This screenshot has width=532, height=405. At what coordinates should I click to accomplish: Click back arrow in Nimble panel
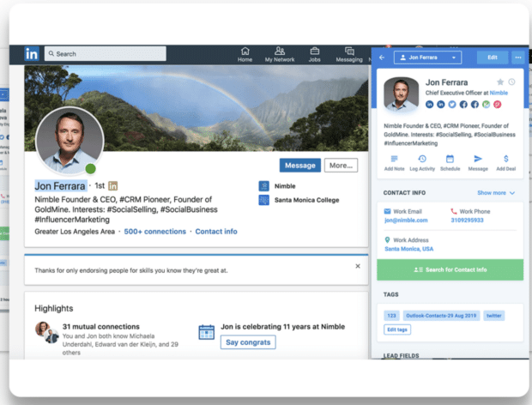[382, 57]
